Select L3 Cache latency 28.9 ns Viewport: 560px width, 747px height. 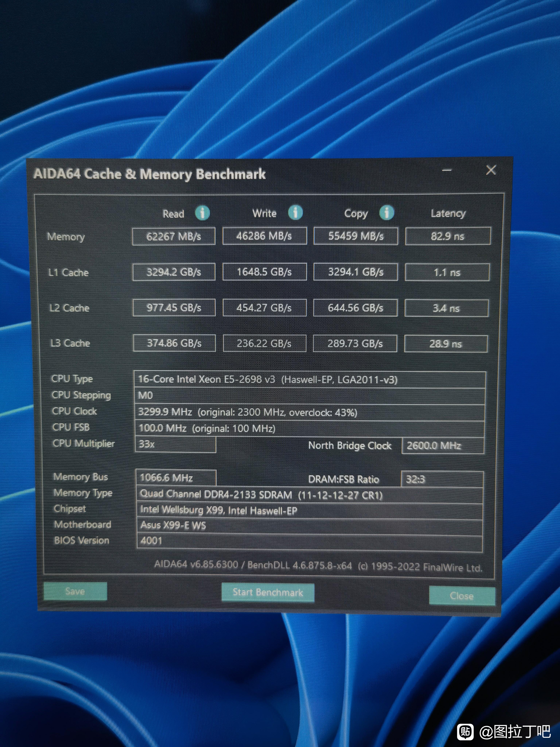click(x=446, y=344)
